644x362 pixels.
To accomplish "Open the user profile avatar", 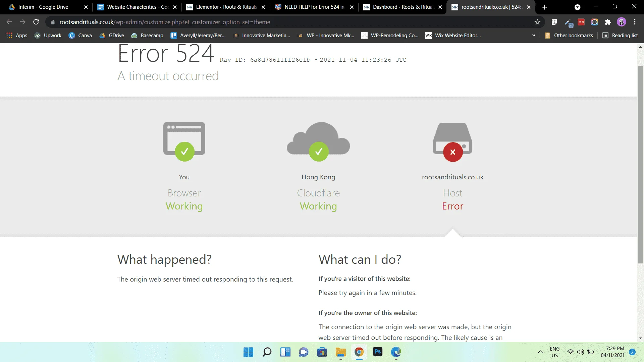I will (x=622, y=22).
